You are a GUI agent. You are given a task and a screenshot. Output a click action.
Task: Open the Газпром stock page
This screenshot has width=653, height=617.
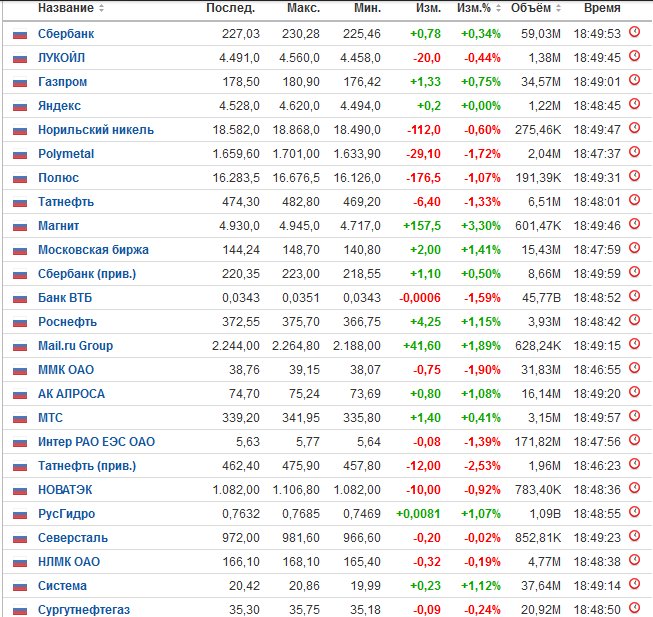62,82
